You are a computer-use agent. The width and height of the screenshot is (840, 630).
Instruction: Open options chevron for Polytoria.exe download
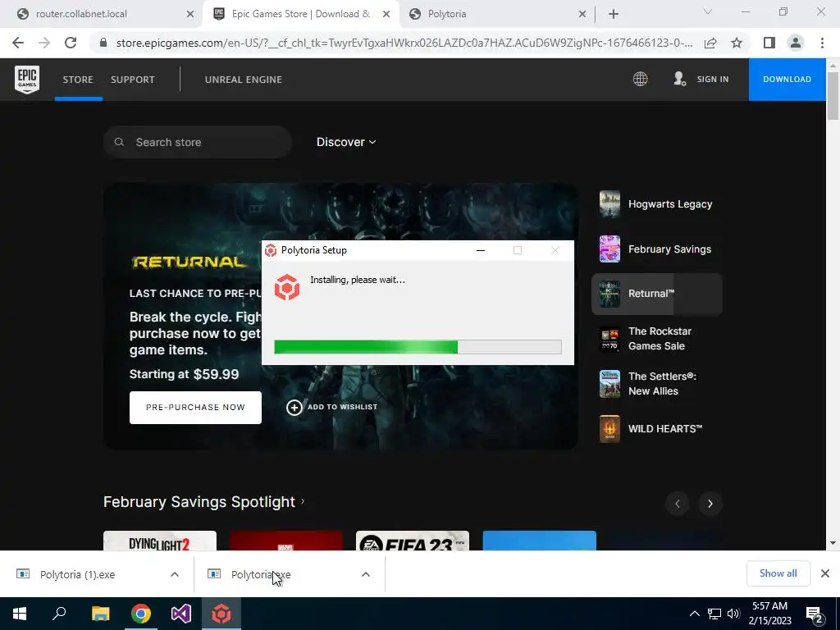(x=366, y=574)
